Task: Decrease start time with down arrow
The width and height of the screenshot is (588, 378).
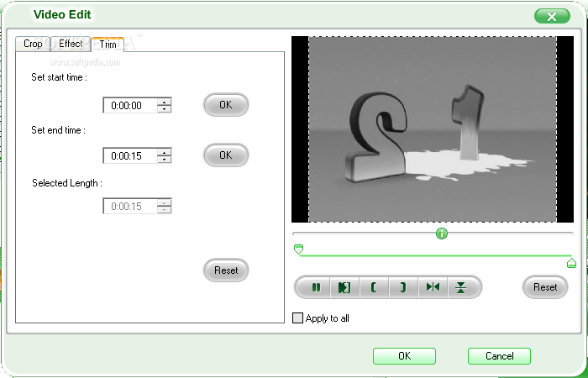Action: [165, 108]
